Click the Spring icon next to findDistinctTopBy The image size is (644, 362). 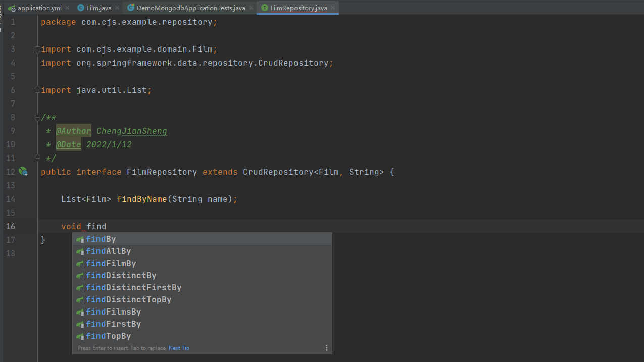(x=80, y=300)
